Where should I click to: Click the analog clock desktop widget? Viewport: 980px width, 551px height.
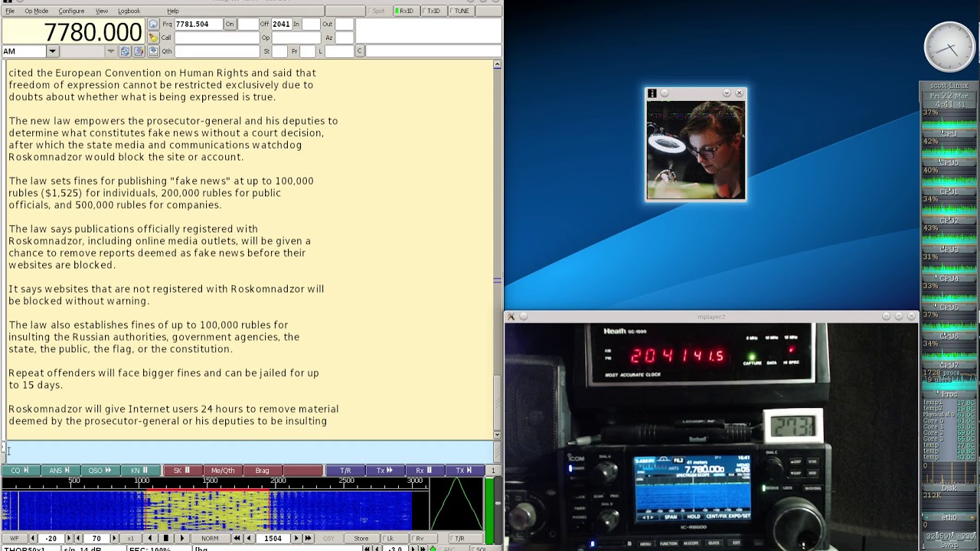[949, 47]
